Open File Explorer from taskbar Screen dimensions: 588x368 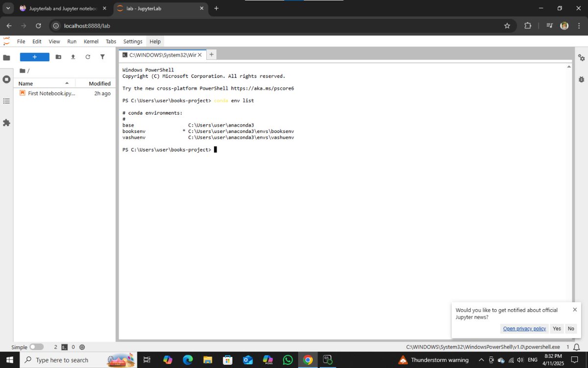coord(207,360)
